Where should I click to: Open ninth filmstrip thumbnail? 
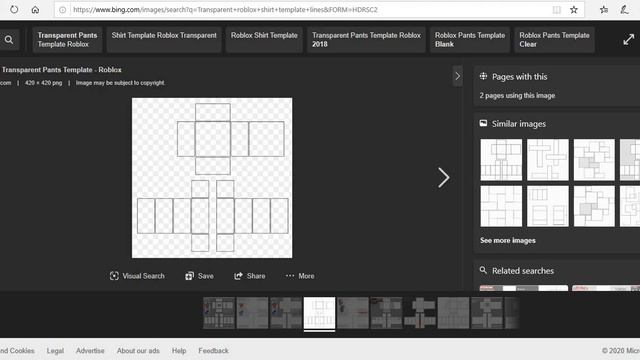(x=487, y=313)
